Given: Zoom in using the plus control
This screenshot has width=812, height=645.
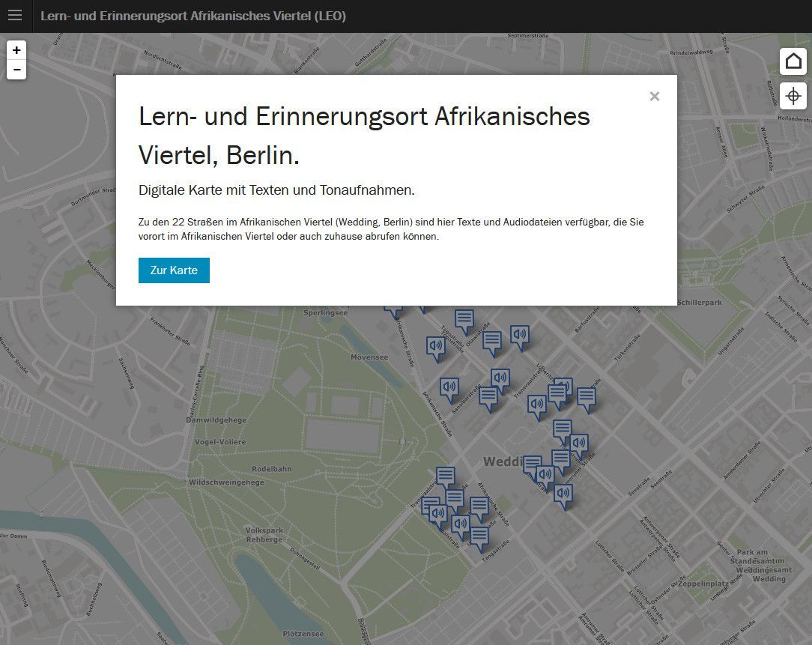Looking at the screenshot, I should (x=16, y=51).
